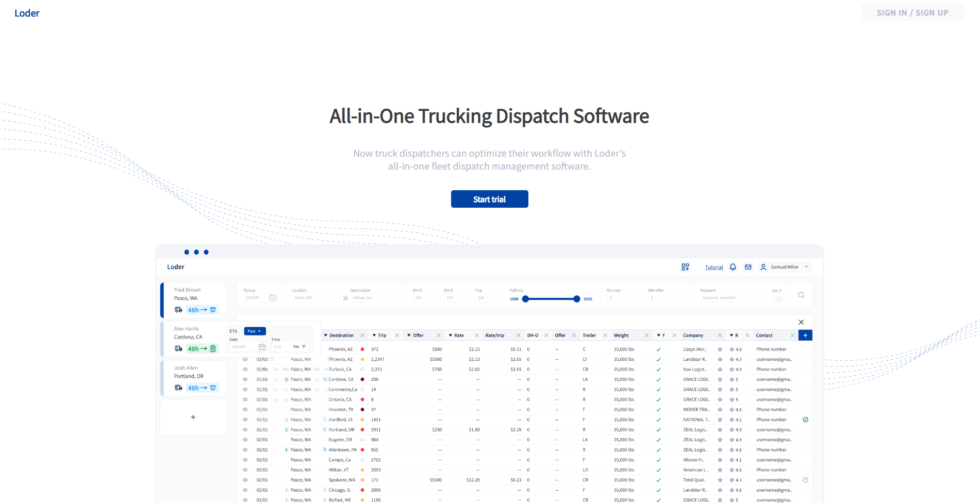Toggle eye visibility for Spokane, WA row
The width and height of the screenshot is (980, 503).
(x=245, y=480)
